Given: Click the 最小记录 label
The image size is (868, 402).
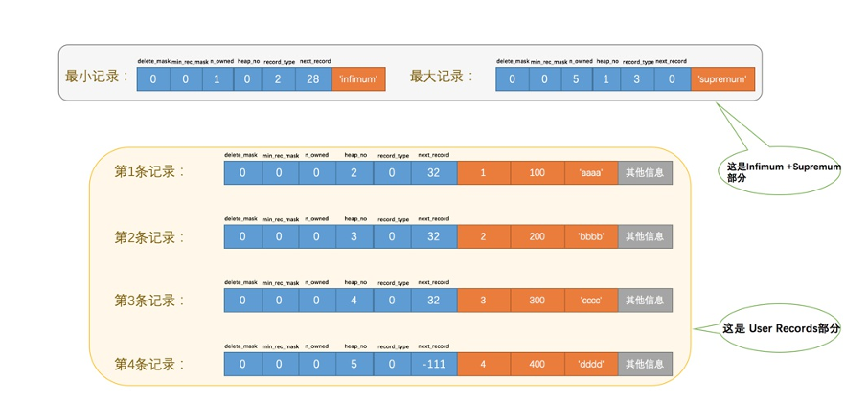Looking at the screenshot, I should 98,77.
